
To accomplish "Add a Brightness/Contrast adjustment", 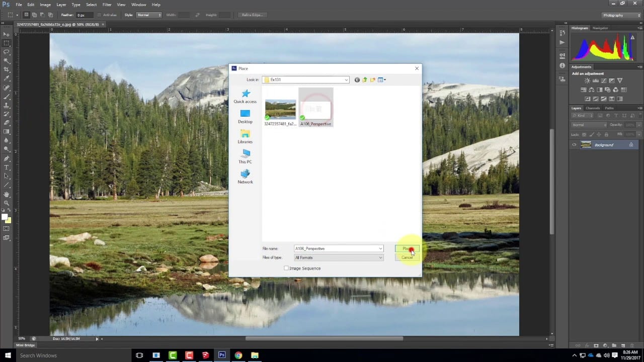I will pos(588,81).
